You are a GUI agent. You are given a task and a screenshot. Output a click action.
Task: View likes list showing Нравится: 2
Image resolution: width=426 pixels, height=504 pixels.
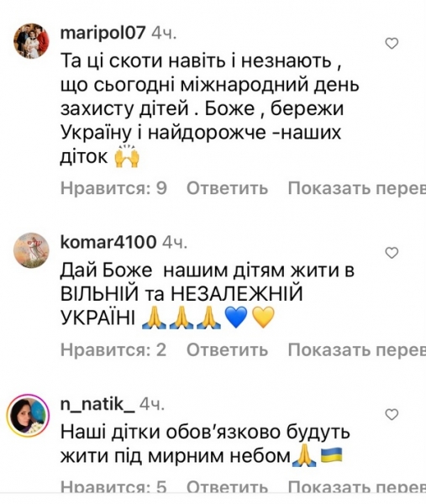click(113, 349)
